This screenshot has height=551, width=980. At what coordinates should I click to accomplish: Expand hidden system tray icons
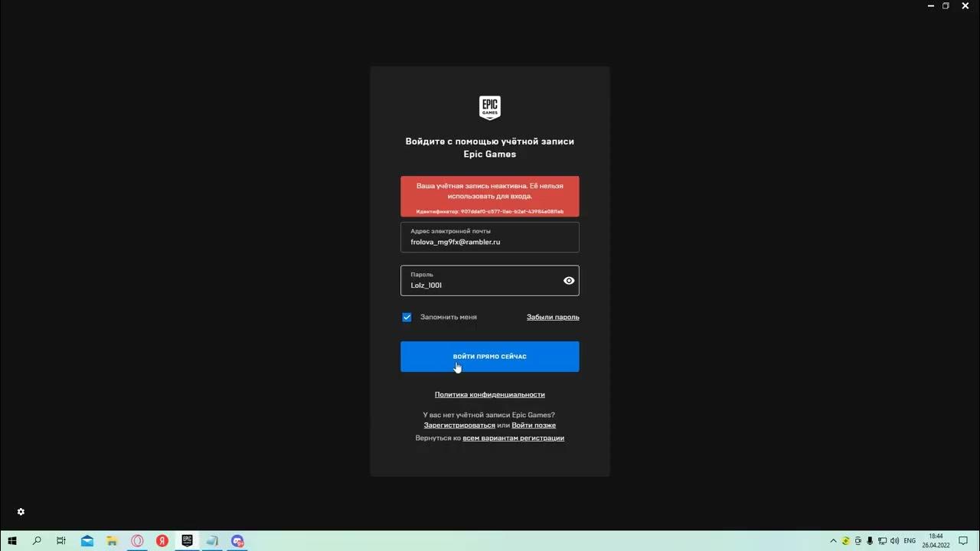835,541
